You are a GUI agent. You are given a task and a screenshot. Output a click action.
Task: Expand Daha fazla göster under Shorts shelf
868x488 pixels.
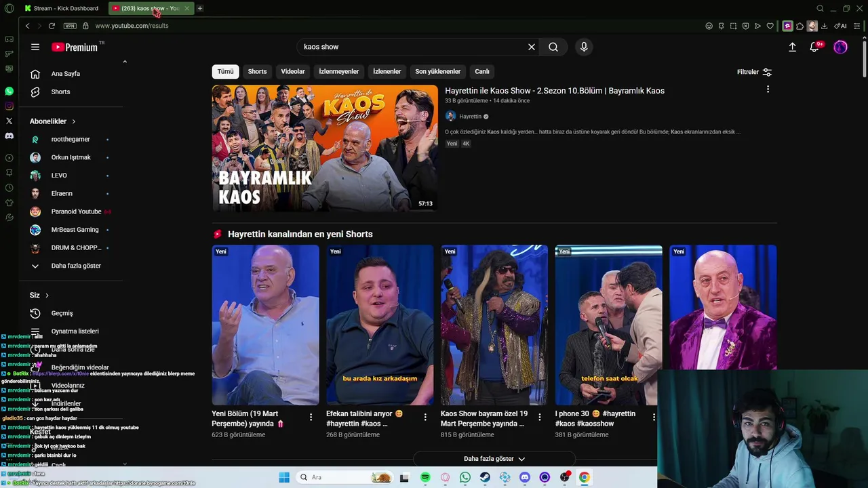[x=494, y=459]
